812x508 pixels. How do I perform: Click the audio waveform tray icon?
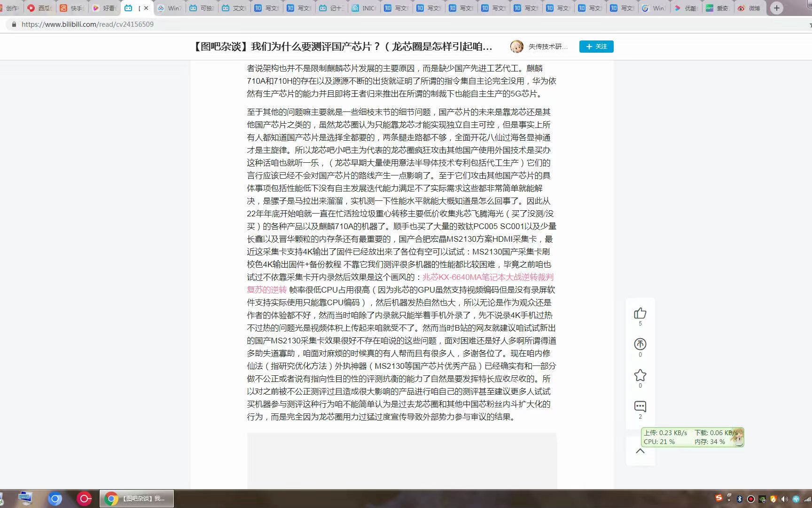coord(796,499)
